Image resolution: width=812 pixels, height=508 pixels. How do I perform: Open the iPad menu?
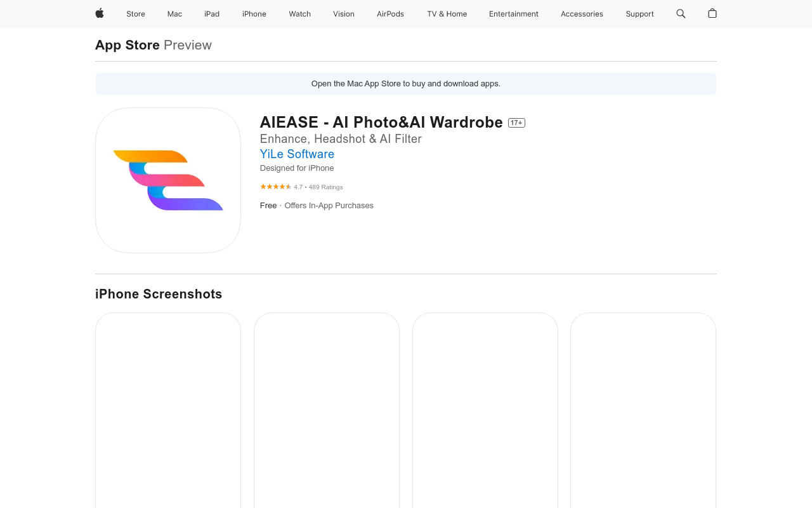212,14
